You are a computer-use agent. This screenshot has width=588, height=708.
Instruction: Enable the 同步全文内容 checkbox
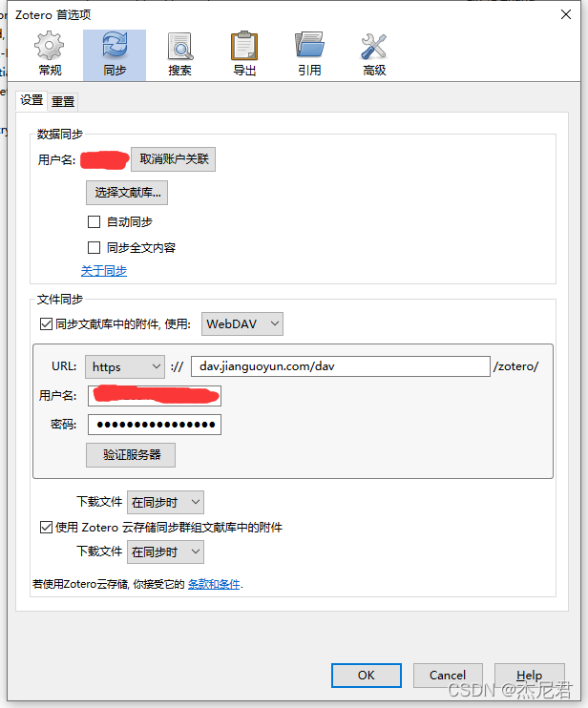94,248
